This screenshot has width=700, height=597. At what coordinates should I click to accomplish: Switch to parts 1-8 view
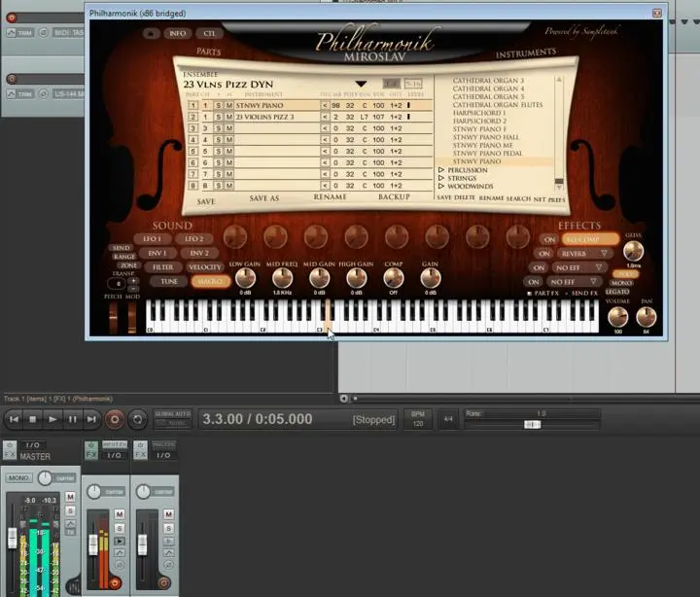point(392,84)
